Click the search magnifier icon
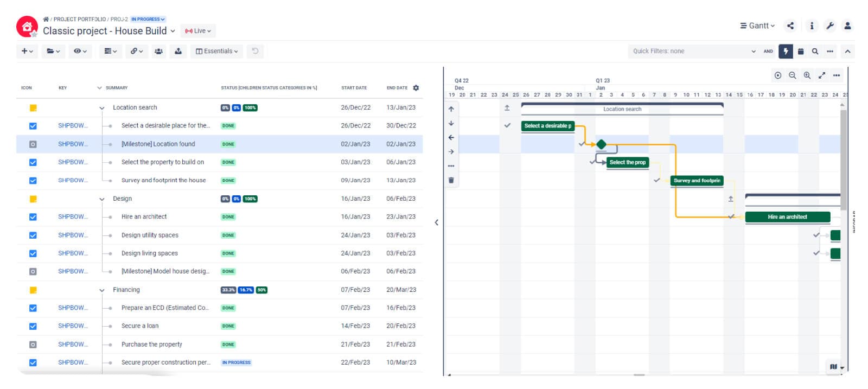This screenshot has width=868, height=389. pyautogui.click(x=815, y=52)
